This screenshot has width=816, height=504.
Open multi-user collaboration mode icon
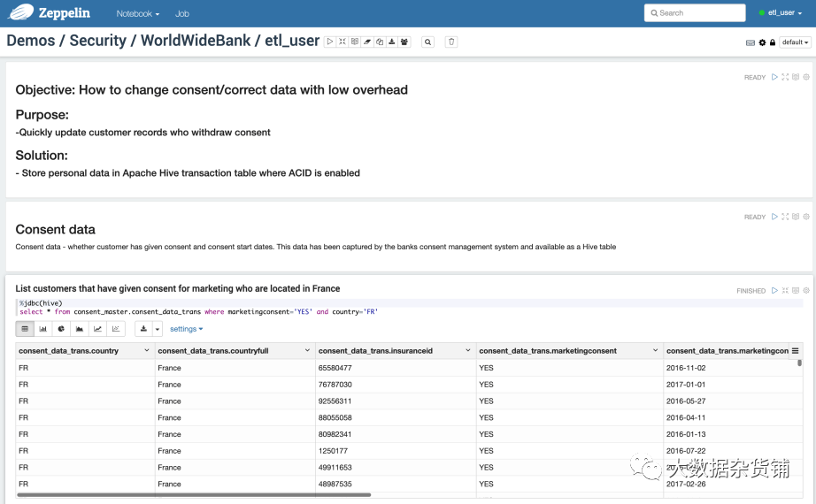click(404, 42)
